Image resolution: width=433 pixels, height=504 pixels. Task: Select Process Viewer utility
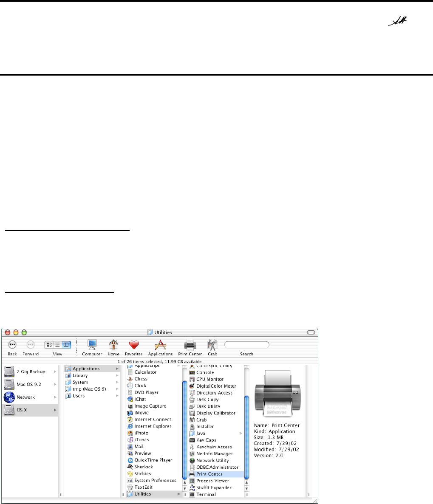coord(216,481)
